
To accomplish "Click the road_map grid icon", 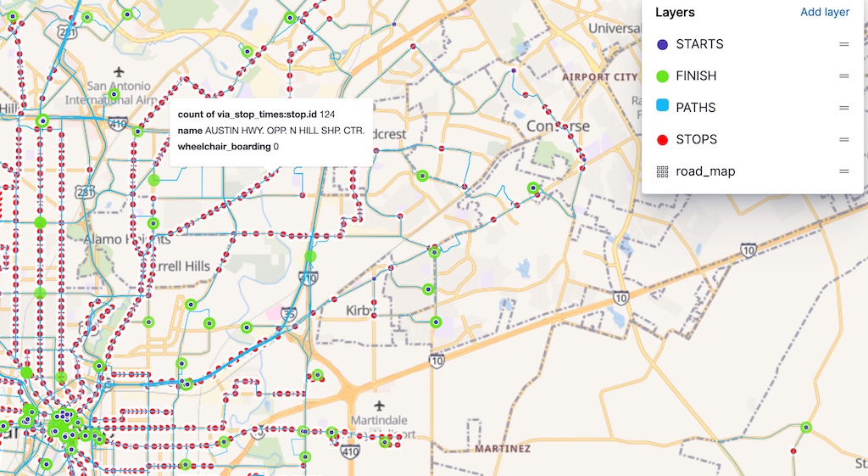I will click(662, 171).
